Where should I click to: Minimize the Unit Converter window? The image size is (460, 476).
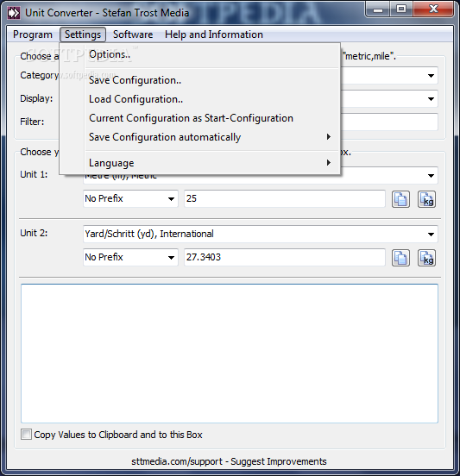click(378, 9)
